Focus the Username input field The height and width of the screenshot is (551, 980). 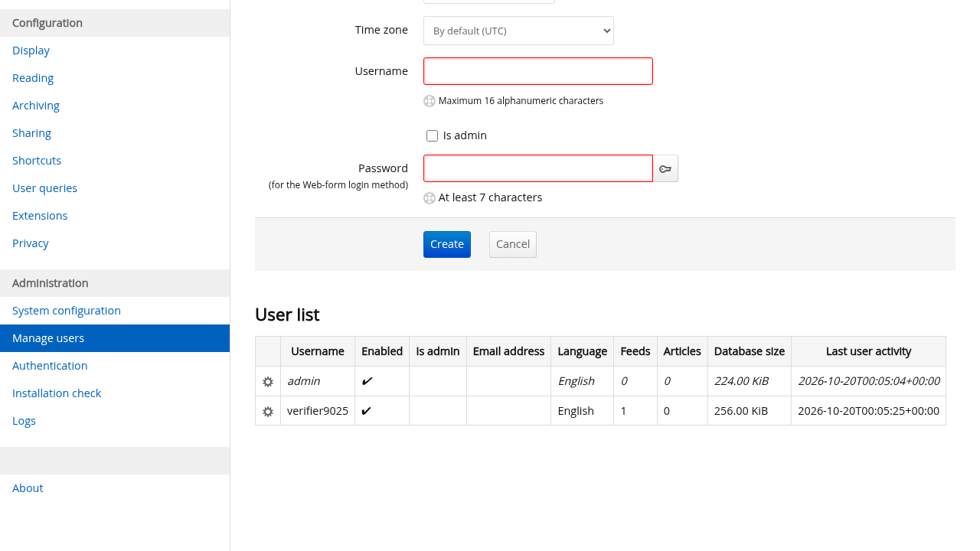pos(538,71)
